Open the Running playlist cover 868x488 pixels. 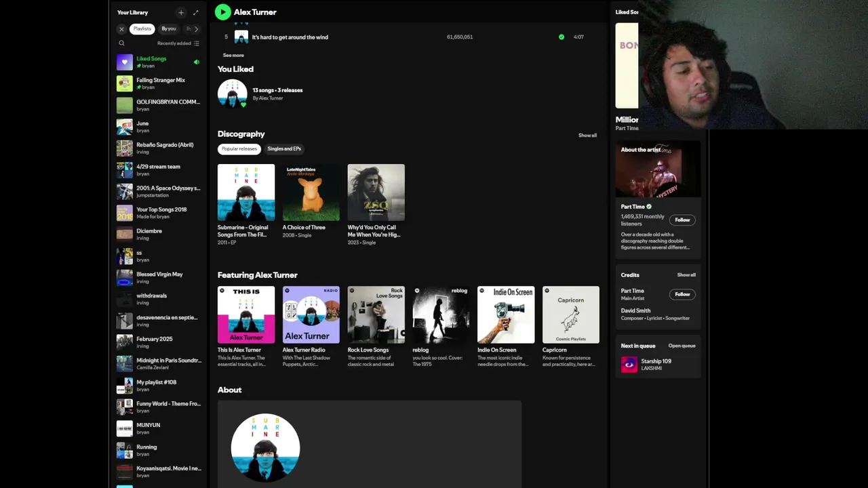(x=125, y=450)
